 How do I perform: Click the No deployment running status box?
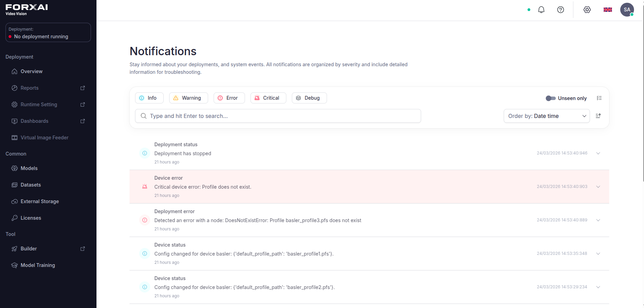[48, 32]
